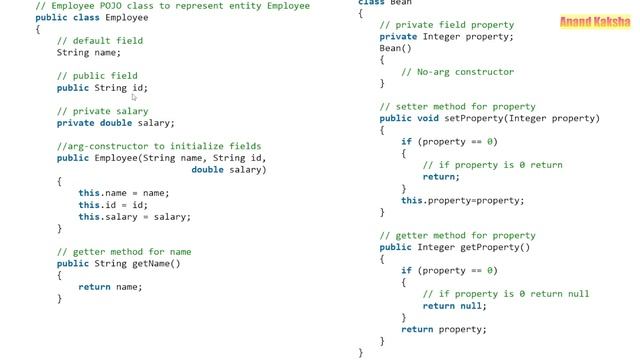
Task: Click the 'return null;' statement
Action: coord(454,306)
